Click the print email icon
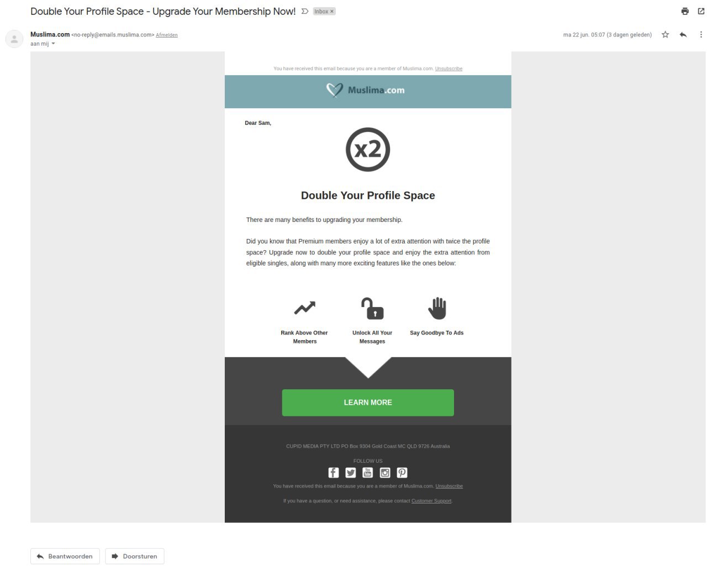Image resolution: width=707 pixels, height=588 pixels. coord(685,11)
